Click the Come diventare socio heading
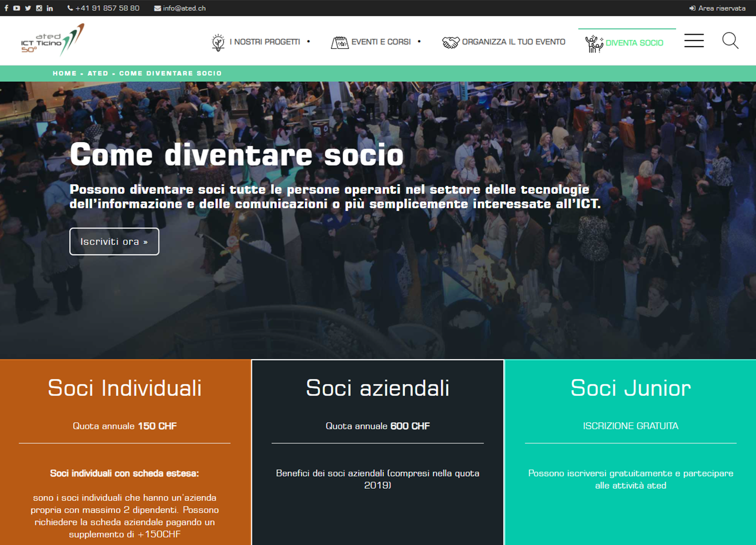756x545 pixels. [x=237, y=154]
